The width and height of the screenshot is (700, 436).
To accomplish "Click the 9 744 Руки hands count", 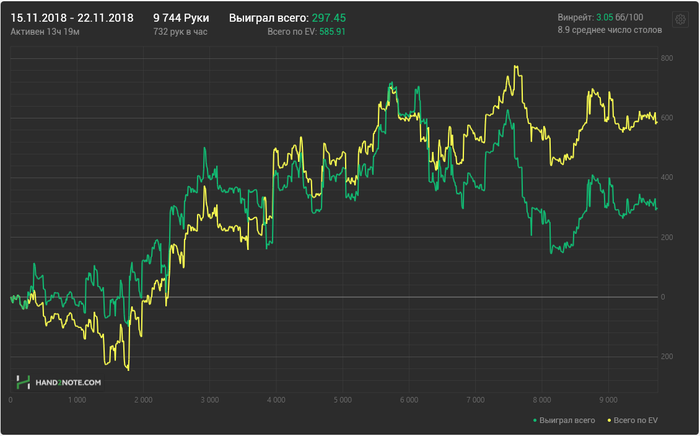I will 181,18.
